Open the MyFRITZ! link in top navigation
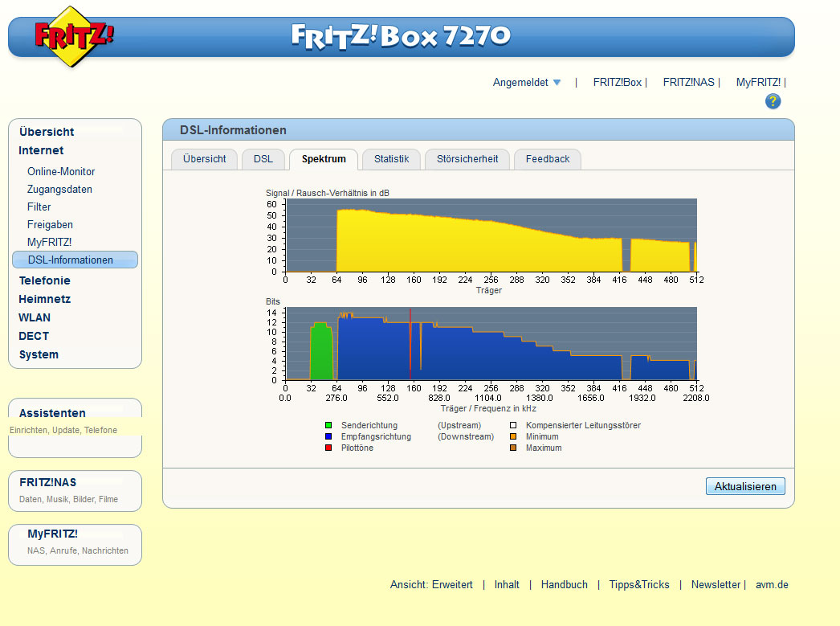Image resolution: width=840 pixels, height=626 pixels. pyautogui.click(x=758, y=82)
